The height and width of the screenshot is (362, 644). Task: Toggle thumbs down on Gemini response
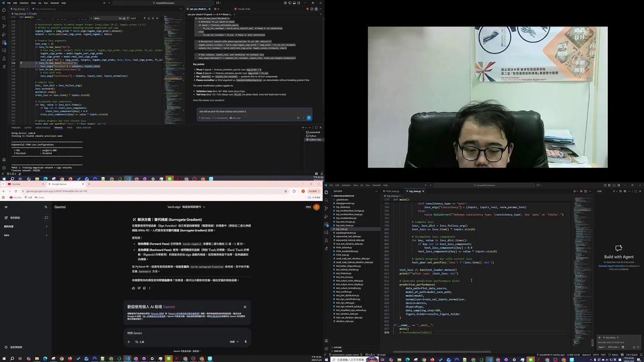pos(139,288)
